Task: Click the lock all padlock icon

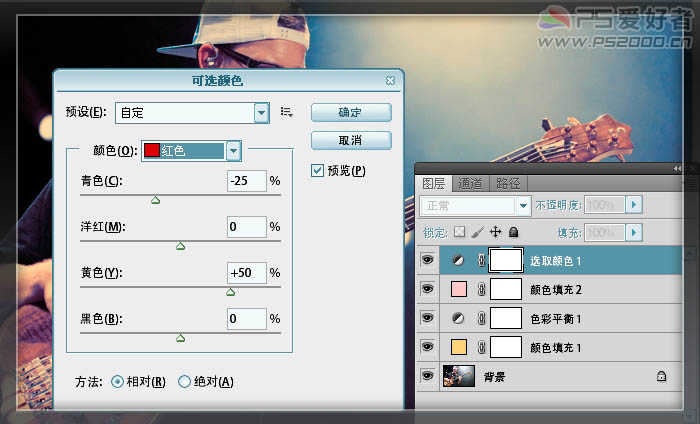Action: 513,232
